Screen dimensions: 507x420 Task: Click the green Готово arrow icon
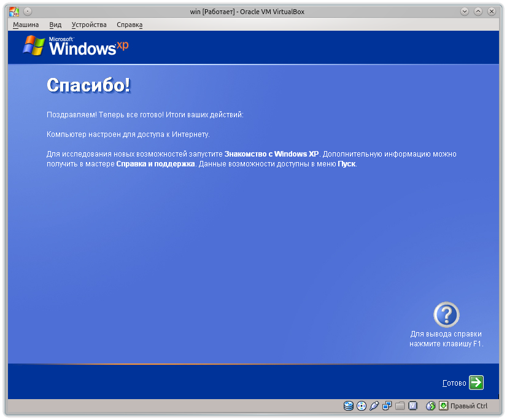(x=478, y=382)
